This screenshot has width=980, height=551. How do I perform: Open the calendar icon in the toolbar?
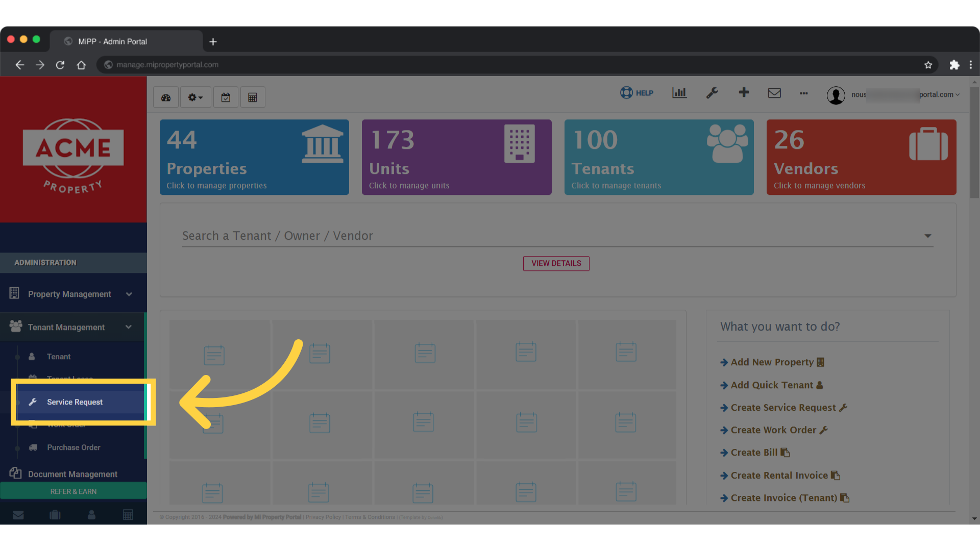(226, 97)
